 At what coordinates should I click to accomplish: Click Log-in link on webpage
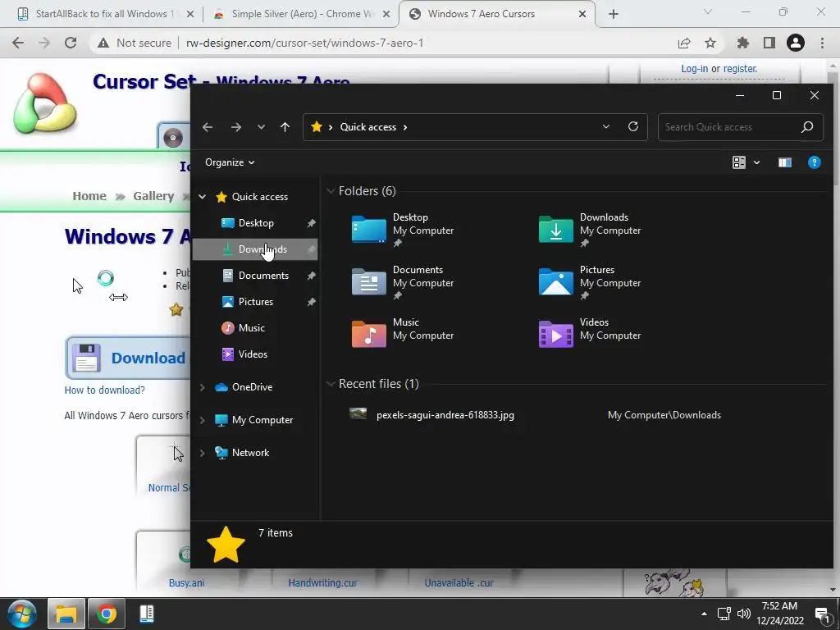tap(694, 69)
